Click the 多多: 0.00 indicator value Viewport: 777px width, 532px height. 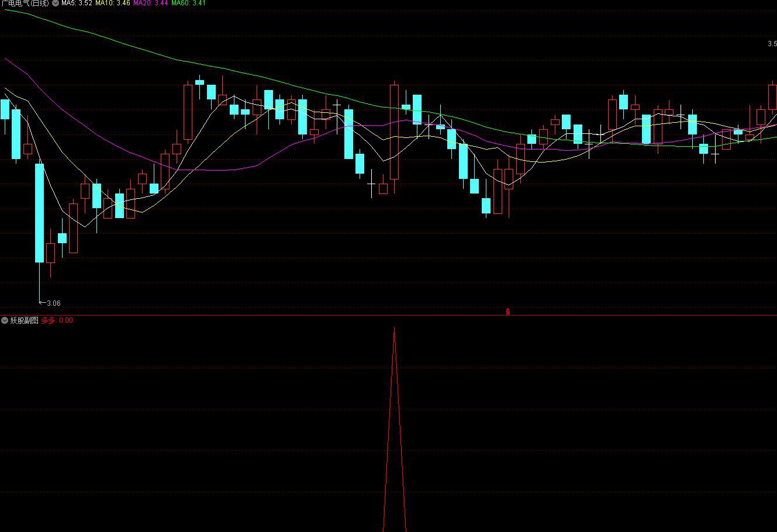(x=57, y=320)
